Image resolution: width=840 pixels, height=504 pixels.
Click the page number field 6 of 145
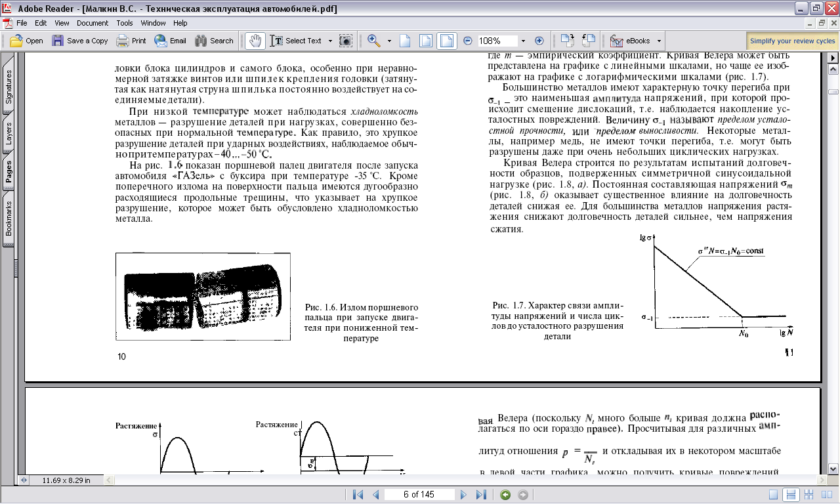tap(419, 494)
